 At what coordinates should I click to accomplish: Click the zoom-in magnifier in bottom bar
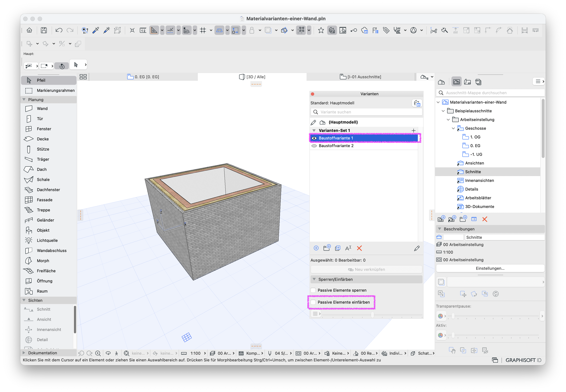point(98,353)
